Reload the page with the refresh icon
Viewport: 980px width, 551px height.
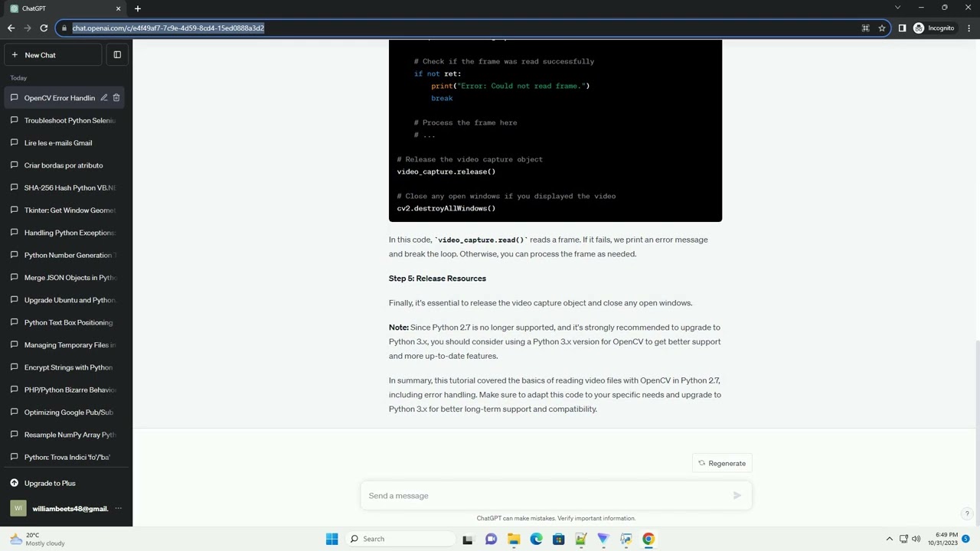click(44, 28)
